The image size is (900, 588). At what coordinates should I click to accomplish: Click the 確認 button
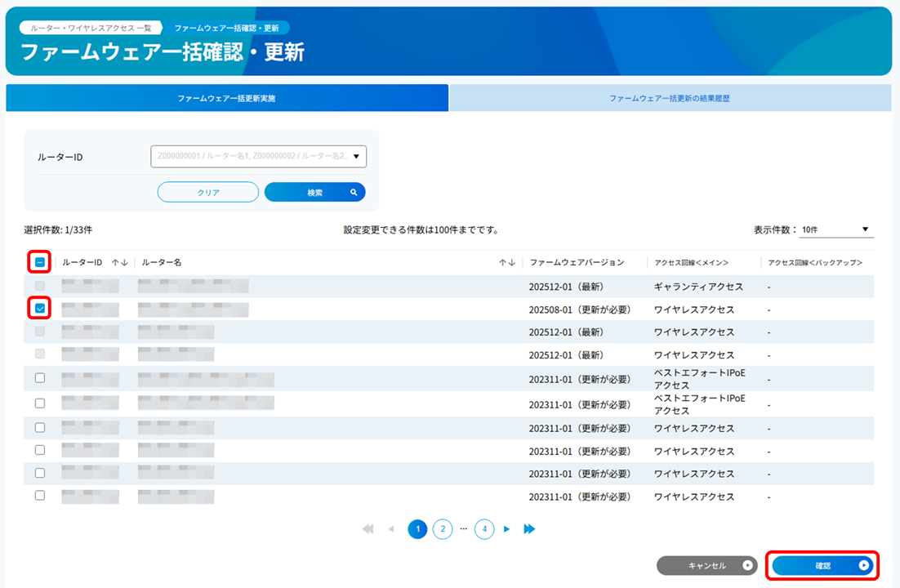click(x=822, y=565)
